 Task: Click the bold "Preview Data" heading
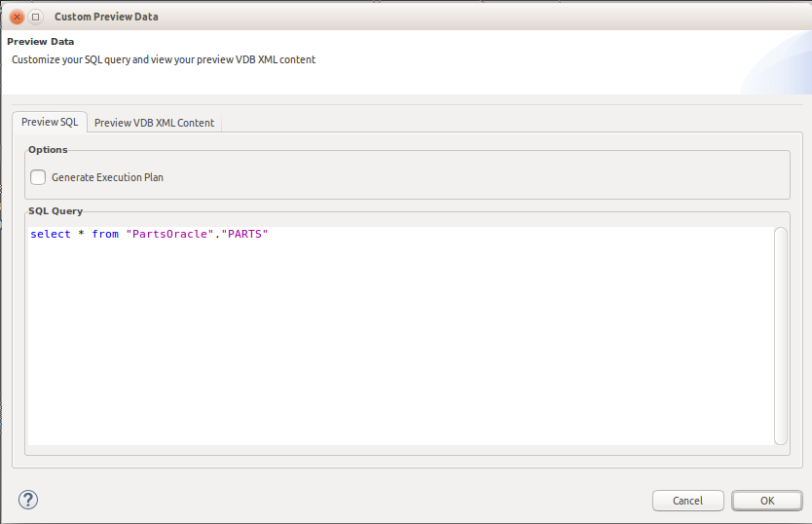pos(41,42)
